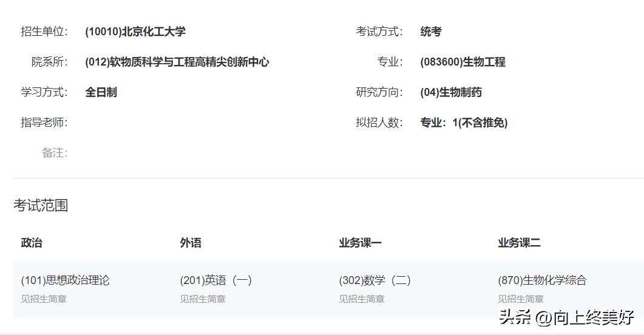Select the 全日制 study mode value
Screen dimensions: 644x335
coord(101,92)
